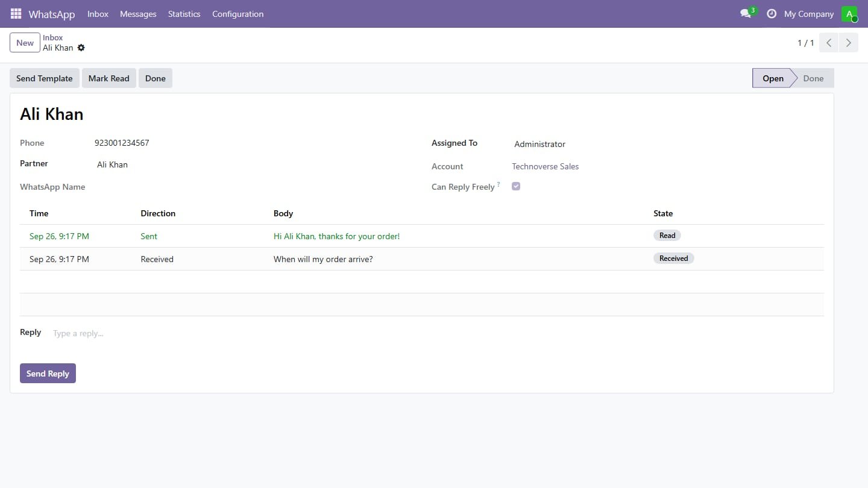Go to next record arrow
Viewport: 868px width, 488px height.
tap(849, 43)
